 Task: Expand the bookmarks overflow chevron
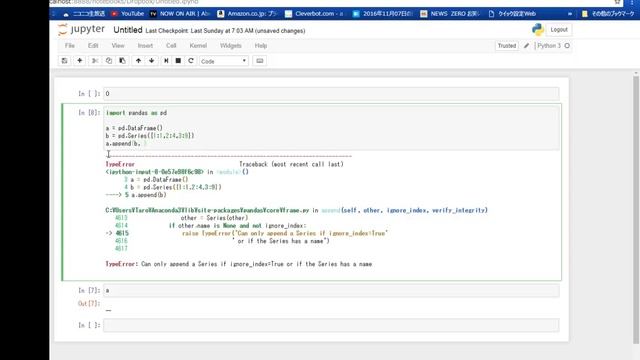570,13
